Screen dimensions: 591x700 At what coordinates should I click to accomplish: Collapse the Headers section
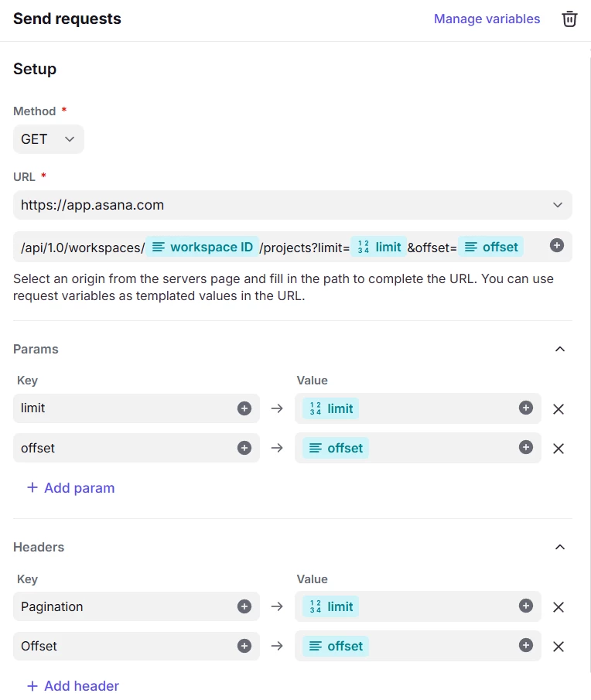pos(560,547)
